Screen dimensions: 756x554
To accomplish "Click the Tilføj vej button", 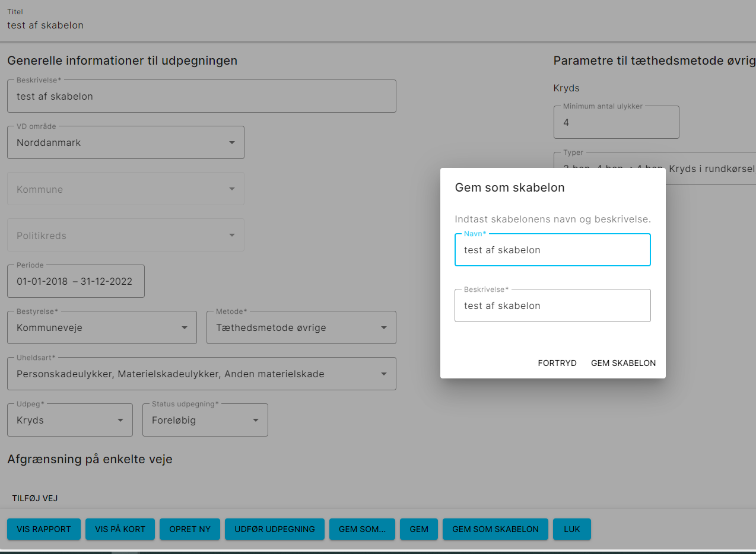I will click(35, 498).
